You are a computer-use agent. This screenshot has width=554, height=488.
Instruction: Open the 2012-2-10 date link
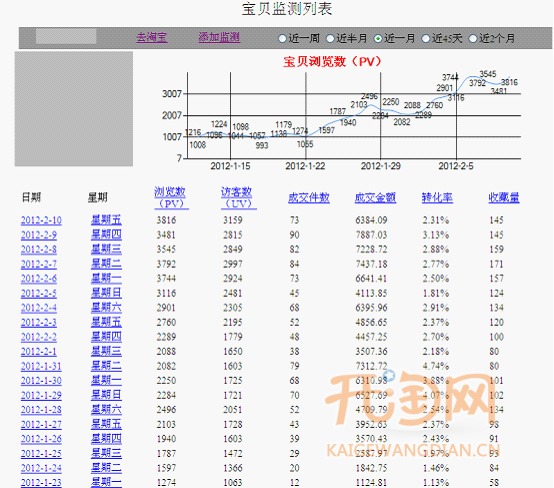41,221
